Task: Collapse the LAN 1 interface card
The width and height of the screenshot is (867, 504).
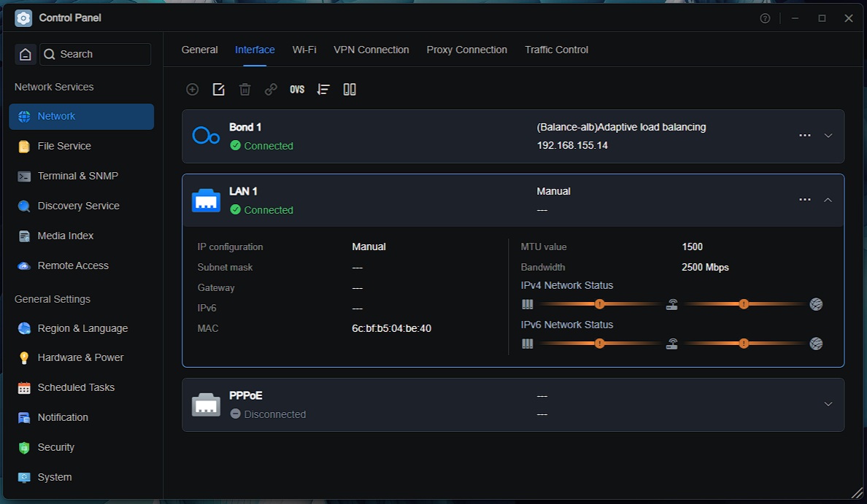Action: pos(828,200)
